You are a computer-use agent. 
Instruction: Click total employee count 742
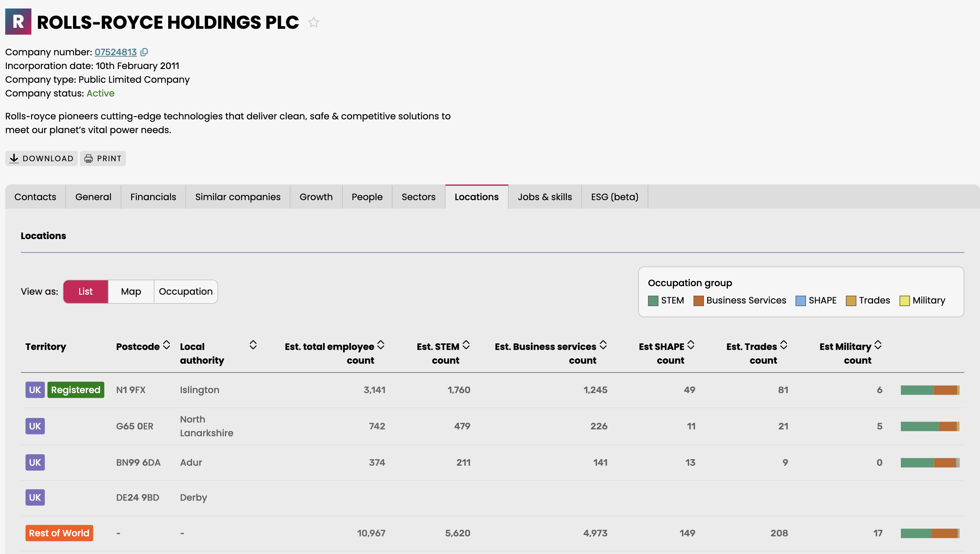pyautogui.click(x=377, y=426)
